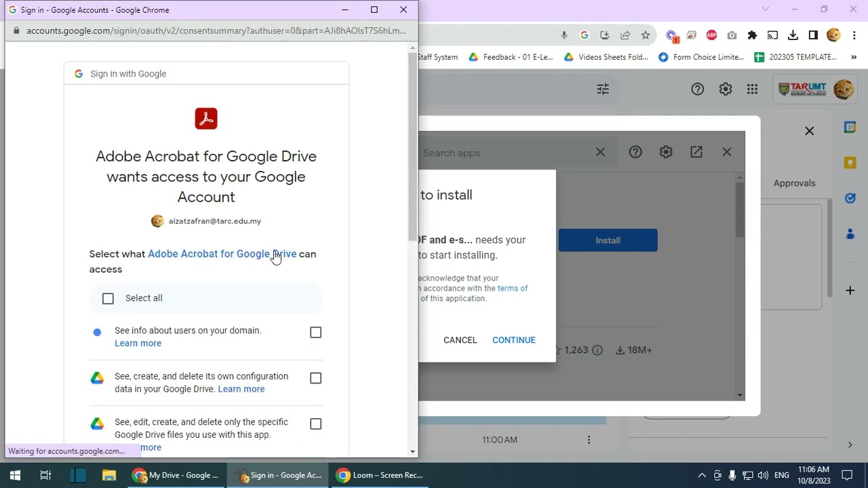Open marketplace help icon
This screenshot has width=868, height=488.
[x=635, y=152]
